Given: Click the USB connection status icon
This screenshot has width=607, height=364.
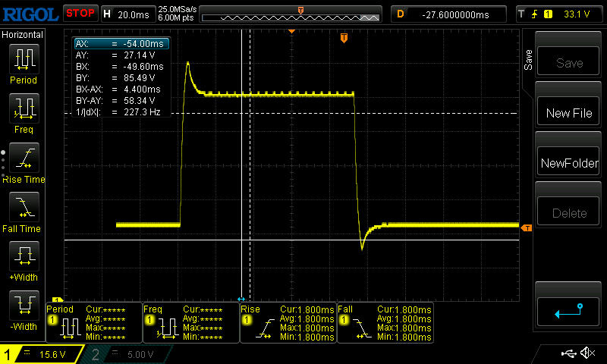Looking at the screenshot, I should coord(568,353).
